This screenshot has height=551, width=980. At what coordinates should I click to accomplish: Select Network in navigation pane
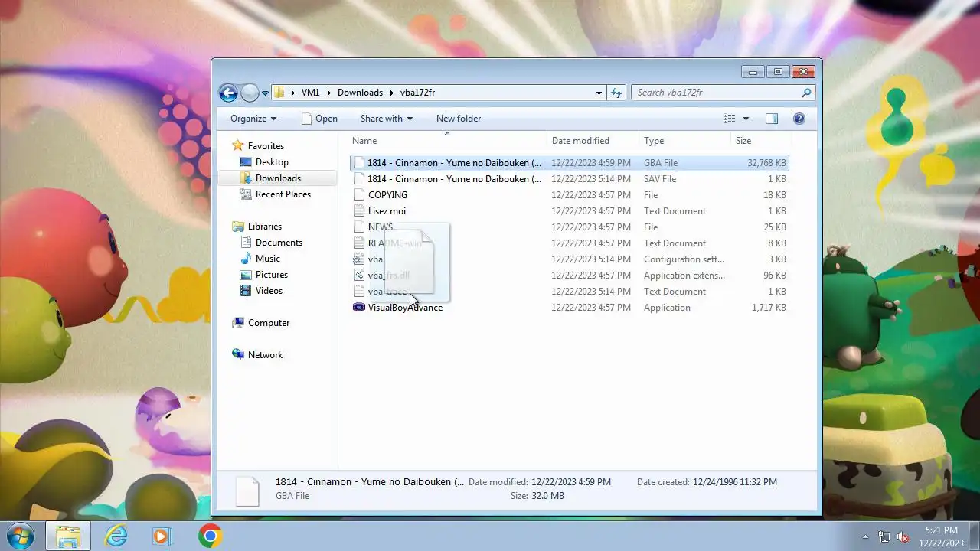pos(265,355)
